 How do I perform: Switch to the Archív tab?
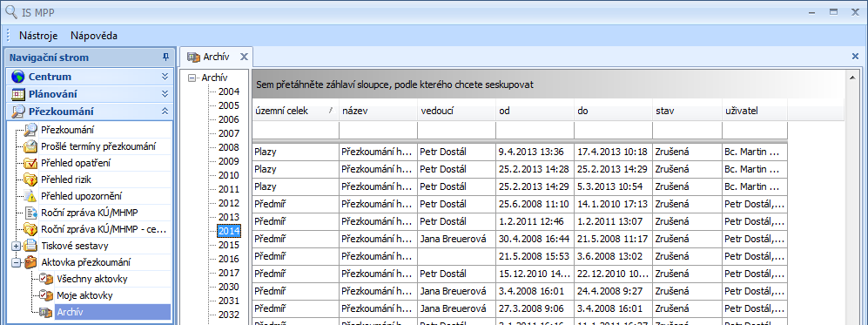coord(216,57)
